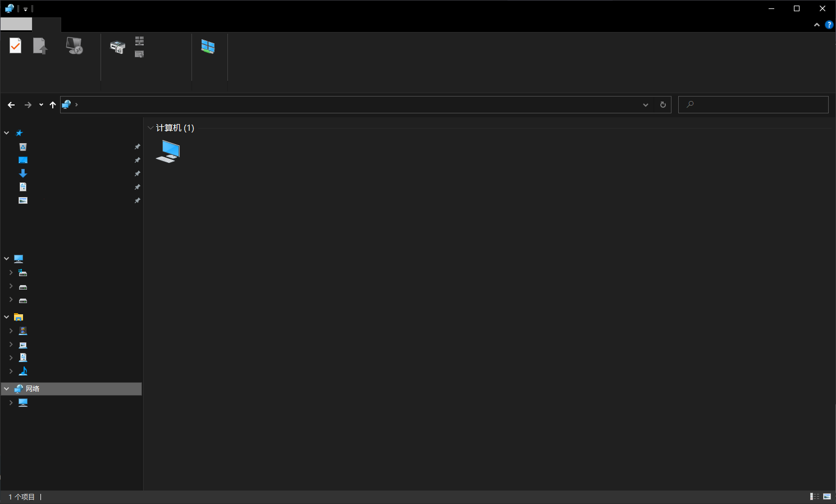Click Connect with Remote Desktop icon
This screenshot has width=836, height=504.
point(74,45)
